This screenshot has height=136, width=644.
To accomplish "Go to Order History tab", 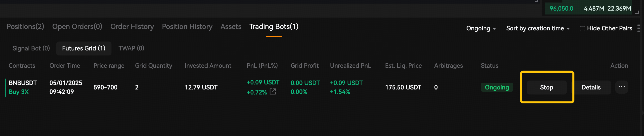I will click(x=132, y=26).
